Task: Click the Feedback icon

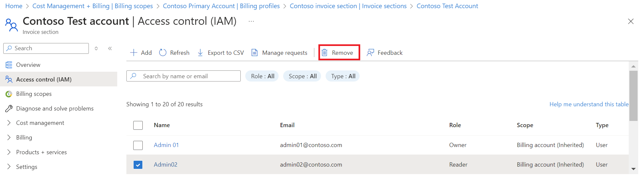Action: [370, 53]
